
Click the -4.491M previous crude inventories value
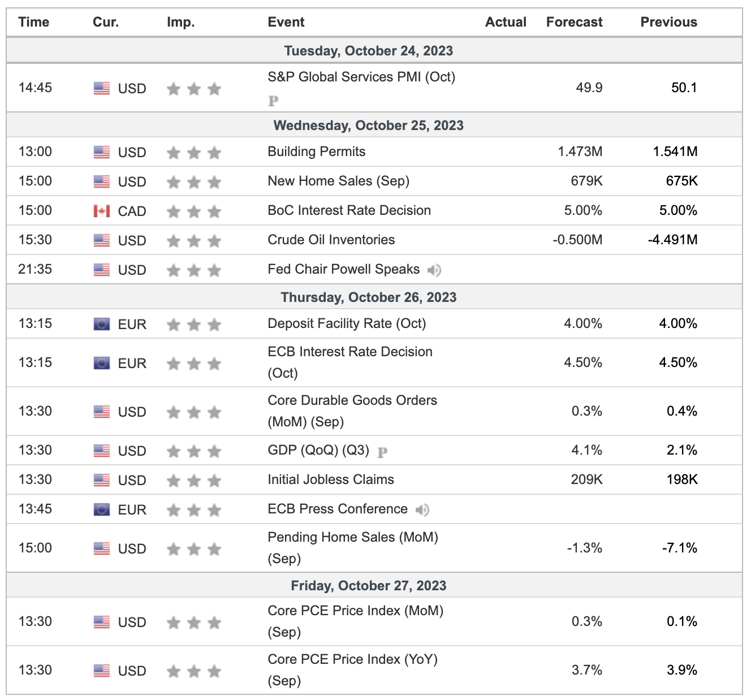(x=672, y=240)
